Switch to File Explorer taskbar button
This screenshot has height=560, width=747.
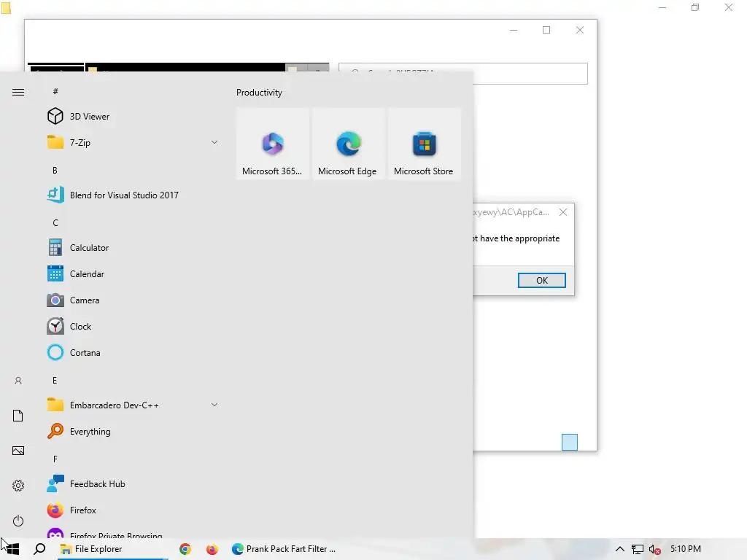(x=113, y=549)
